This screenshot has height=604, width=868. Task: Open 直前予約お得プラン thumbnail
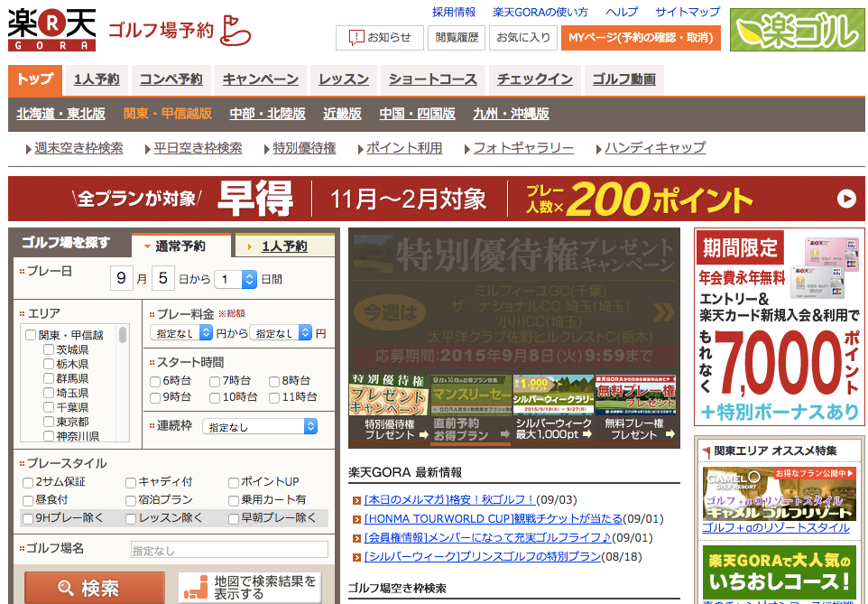pos(471,408)
